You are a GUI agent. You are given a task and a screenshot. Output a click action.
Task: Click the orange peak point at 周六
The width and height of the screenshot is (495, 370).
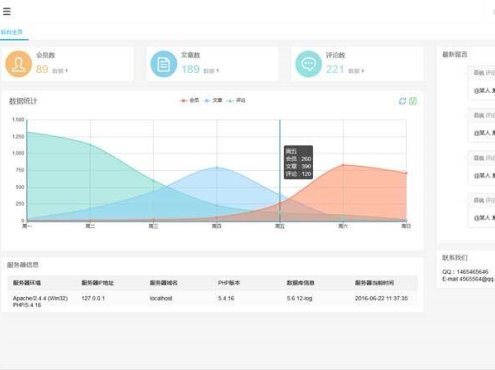(343, 165)
